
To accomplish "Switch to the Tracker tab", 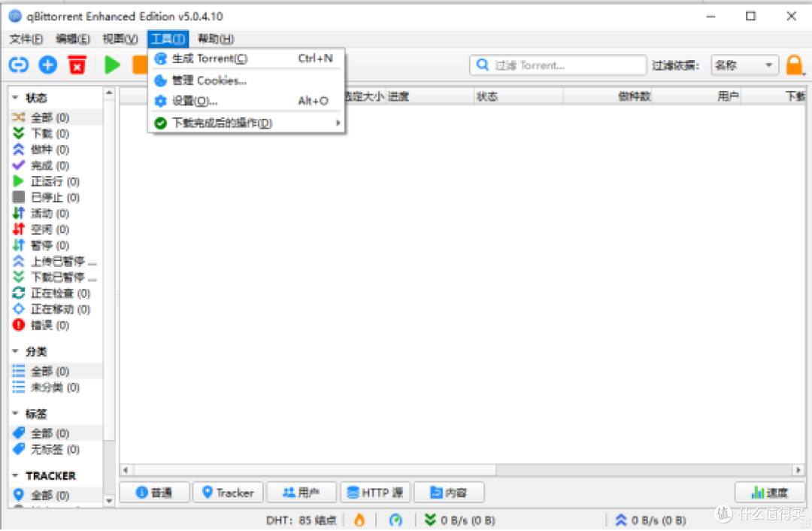I will (x=228, y=492).
